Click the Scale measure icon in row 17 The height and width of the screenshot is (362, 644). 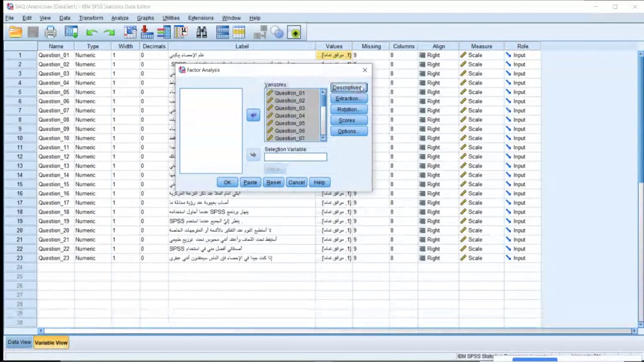click(x=463, y=203)
